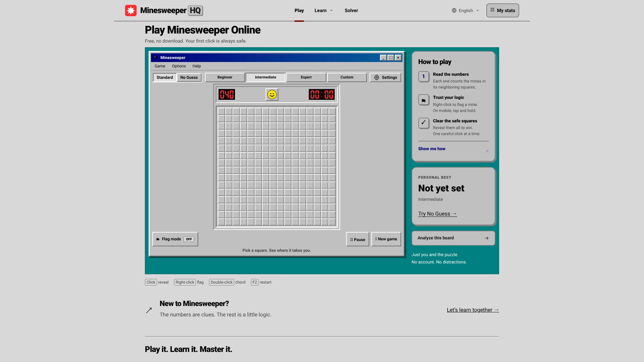Click the arrow icon beside Show me how
The width and height of the screenshot is (644, 362).
[487, 151]
